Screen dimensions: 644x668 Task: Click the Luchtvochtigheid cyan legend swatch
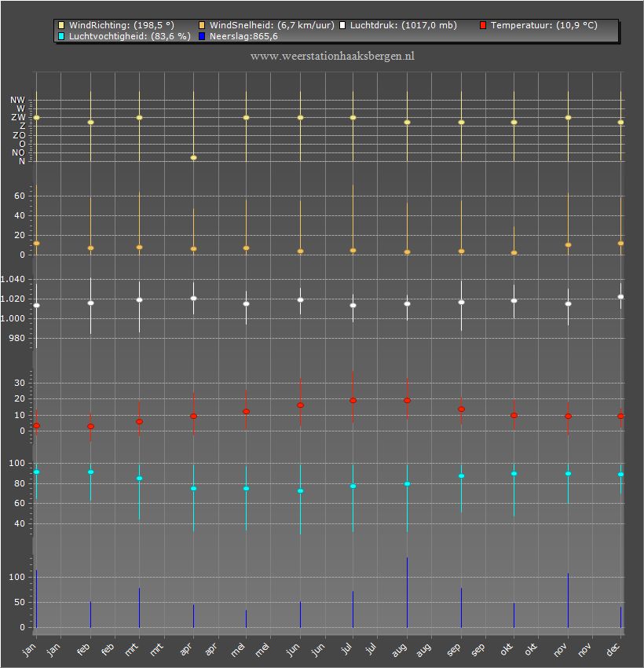point(61,37)
